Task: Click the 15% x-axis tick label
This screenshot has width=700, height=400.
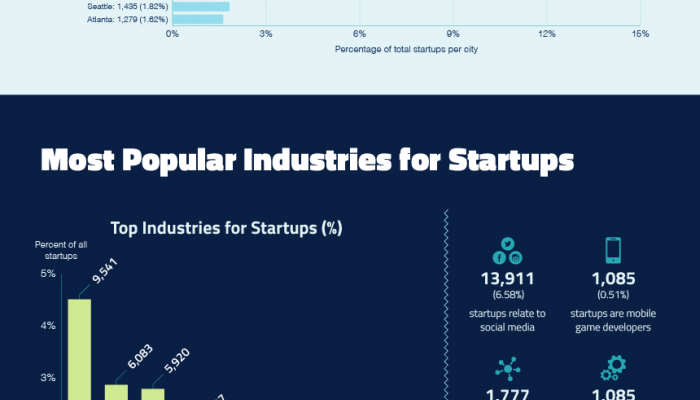Action: click(x=640, y=34)
